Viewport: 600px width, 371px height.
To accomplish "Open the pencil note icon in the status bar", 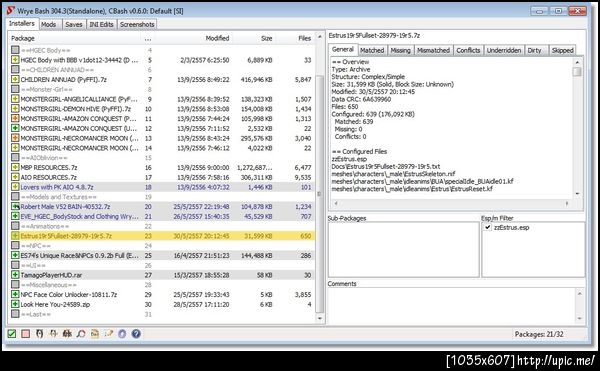I will (109, 334).
